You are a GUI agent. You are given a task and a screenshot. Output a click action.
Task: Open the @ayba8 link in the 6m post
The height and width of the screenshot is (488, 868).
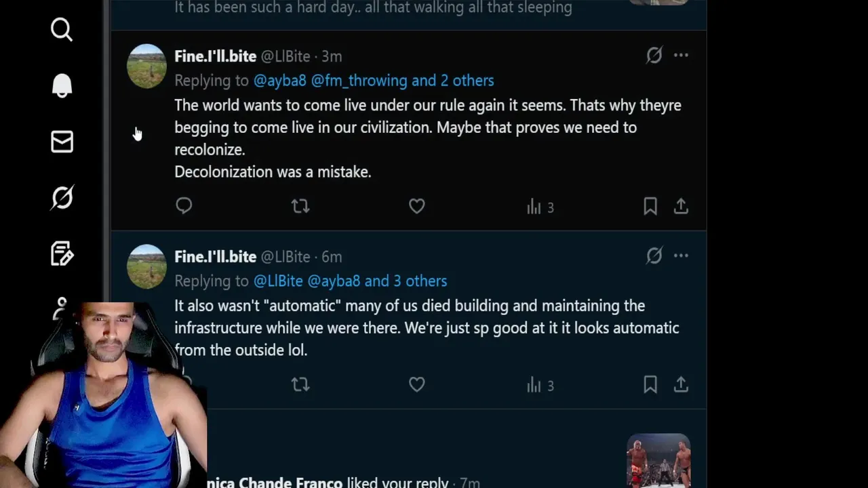(334, 281)
